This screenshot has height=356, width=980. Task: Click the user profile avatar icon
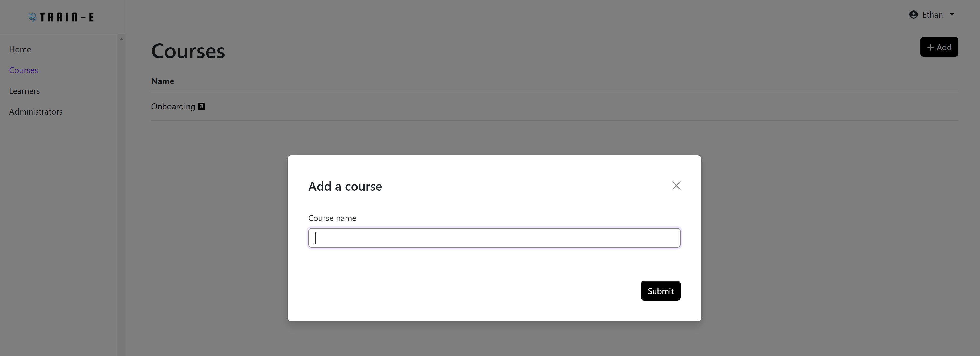(x=913, y=15)
